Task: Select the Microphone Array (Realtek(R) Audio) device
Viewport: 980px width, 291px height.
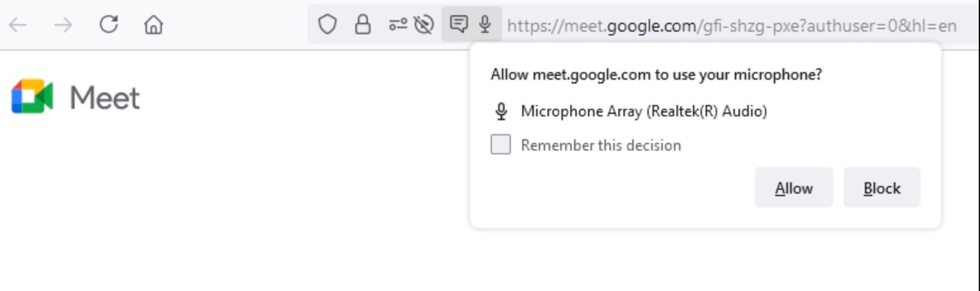Action: click(x=644, y=112)
